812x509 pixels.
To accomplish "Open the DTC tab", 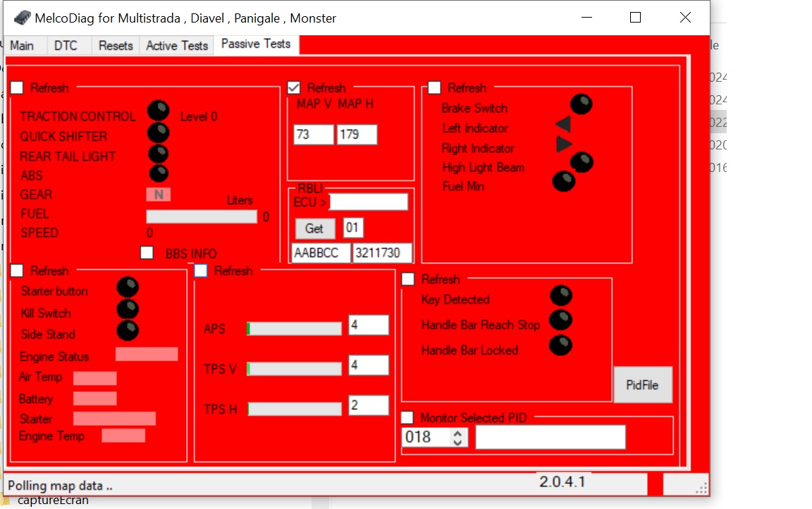I will coord(66,46).
